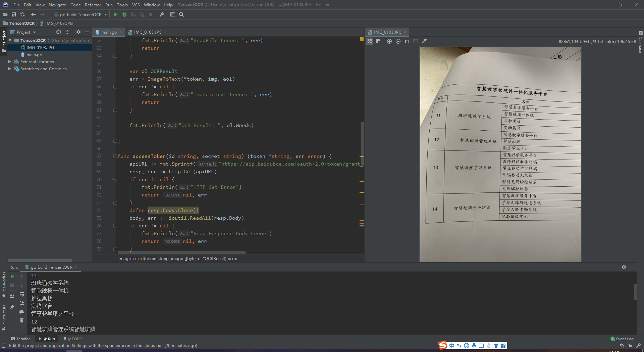Click the Debug bug icon in toolbar

pos(124,14)
